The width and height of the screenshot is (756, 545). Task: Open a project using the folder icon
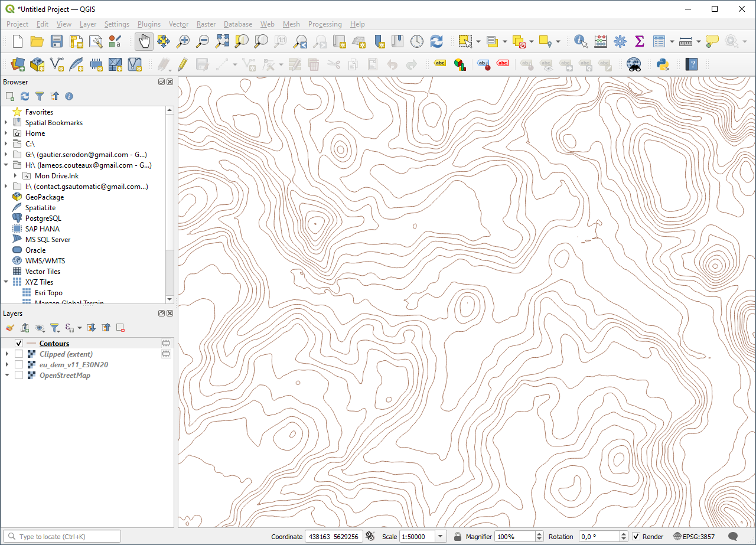(x=37, y=41)
